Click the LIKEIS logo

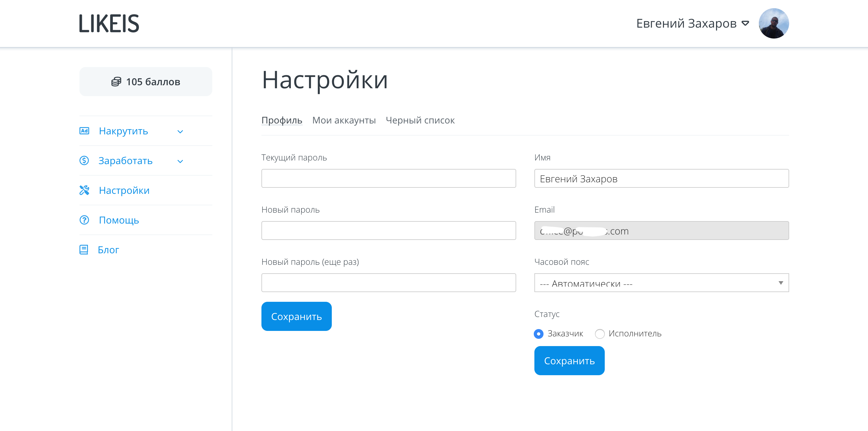pos(109,23)
